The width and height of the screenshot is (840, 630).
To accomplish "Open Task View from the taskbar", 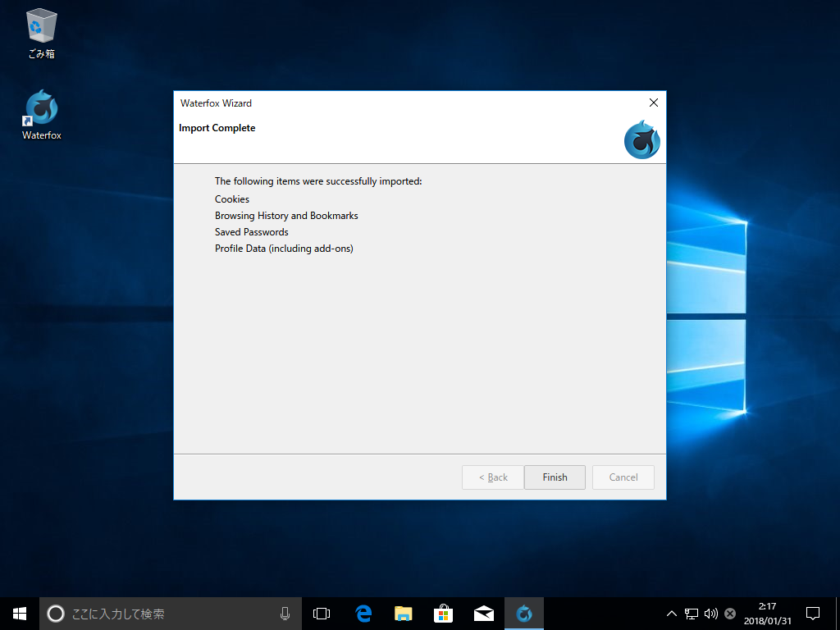I will [x=322, y=614].
